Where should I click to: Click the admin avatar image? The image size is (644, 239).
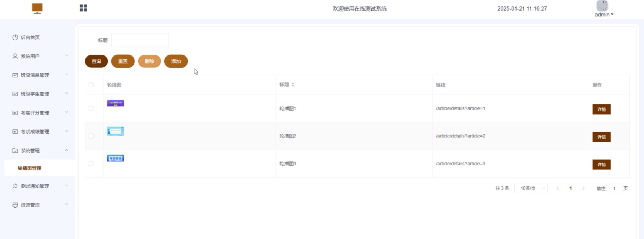(x=602, y=6)
